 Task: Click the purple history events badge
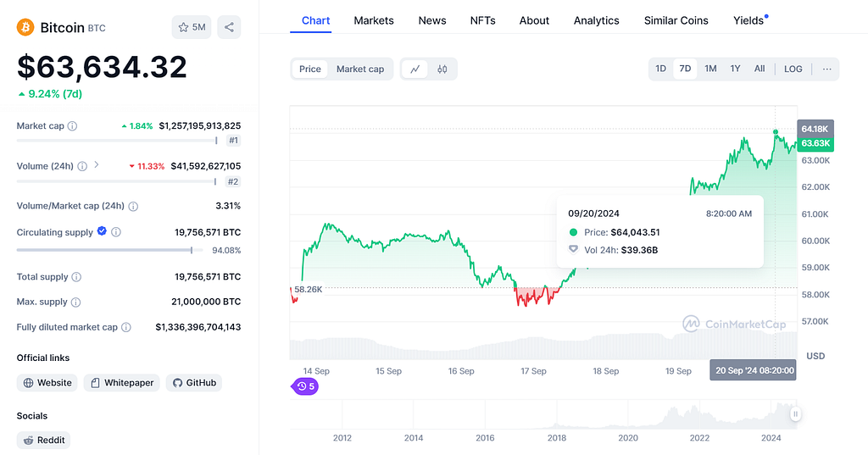pyautogui.click(x=305, y=386)
